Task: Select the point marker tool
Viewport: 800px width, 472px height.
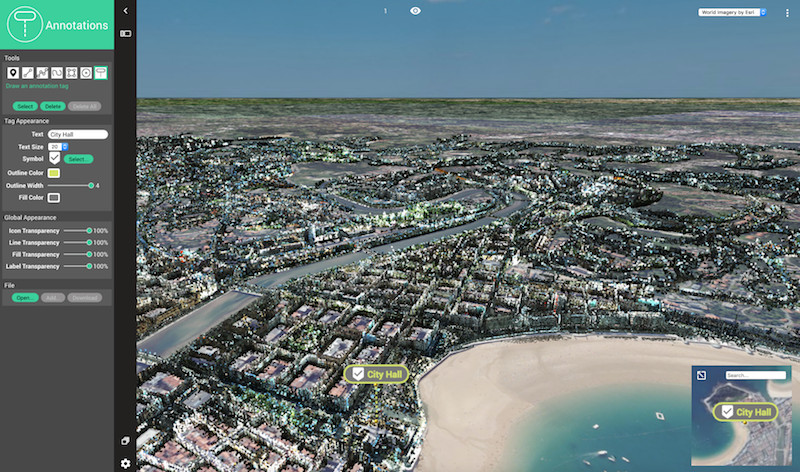Action: 13,73
